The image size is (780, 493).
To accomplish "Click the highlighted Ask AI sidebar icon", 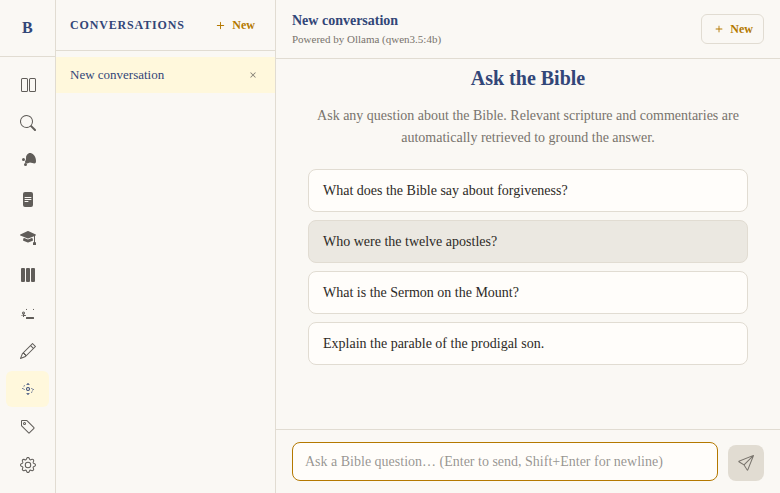I will pyautogui.click(x=28, y=389).
